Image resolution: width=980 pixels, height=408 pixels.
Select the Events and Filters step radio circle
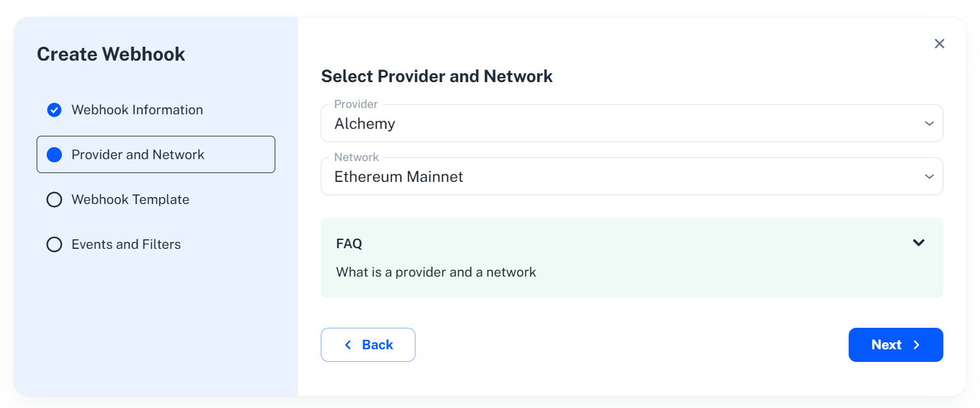point(54,244)
